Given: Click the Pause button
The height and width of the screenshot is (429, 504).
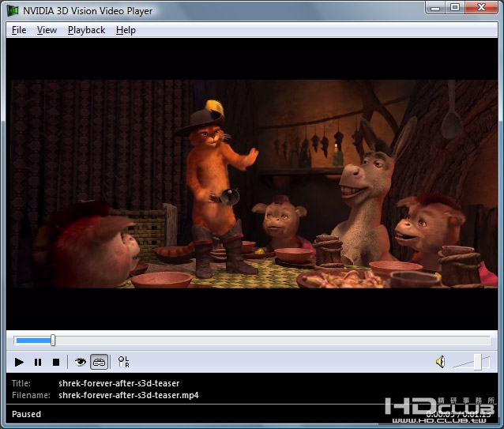Looking at the screenshot, I should (x=38, y=362).
